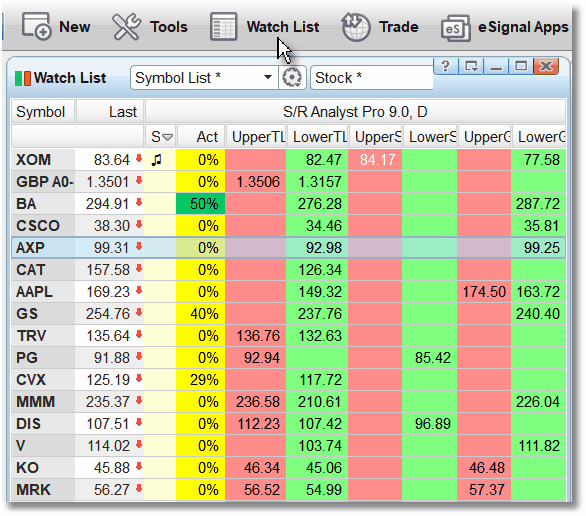Open the Tools menu
Image resolution: width=586 pixels, height=516 pixels.
point(169,27)
